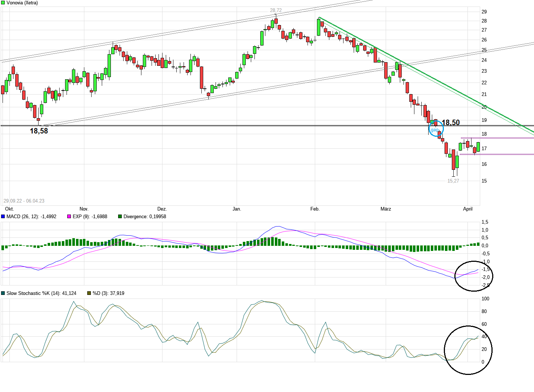Click the '18,58' support level label
534x392 pixels.
tap(39, 131)
